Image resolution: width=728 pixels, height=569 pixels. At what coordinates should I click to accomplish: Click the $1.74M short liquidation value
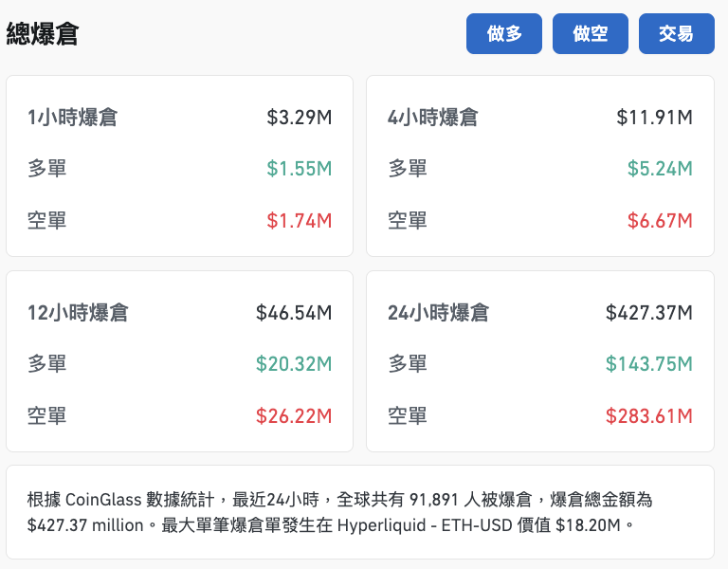pyautogui.click(x=300, y=221)
